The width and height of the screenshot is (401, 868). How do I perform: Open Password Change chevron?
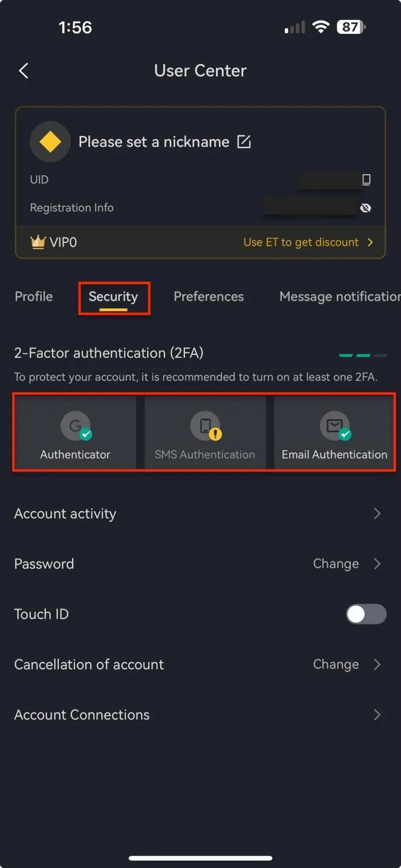[377, 564]
